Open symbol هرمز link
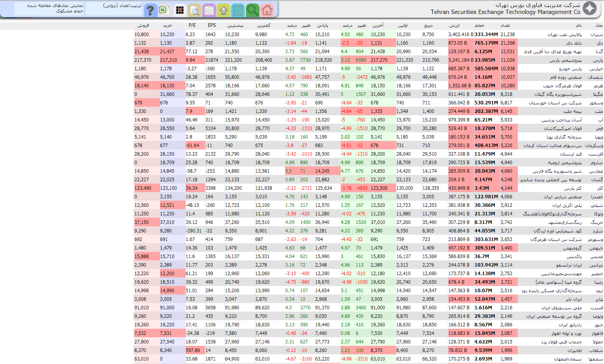The width and height of the screenshot is (604, 364). click(598, 86)
